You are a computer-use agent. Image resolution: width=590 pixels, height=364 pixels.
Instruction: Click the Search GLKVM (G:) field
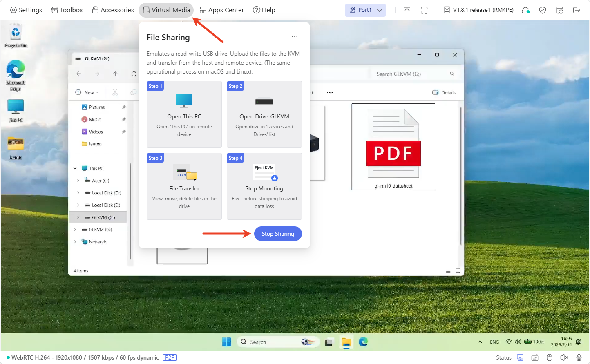tap(415, 74)
